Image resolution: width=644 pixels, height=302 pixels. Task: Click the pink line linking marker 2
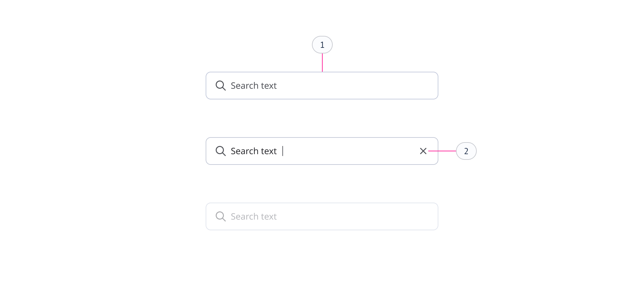click(443, 151)
